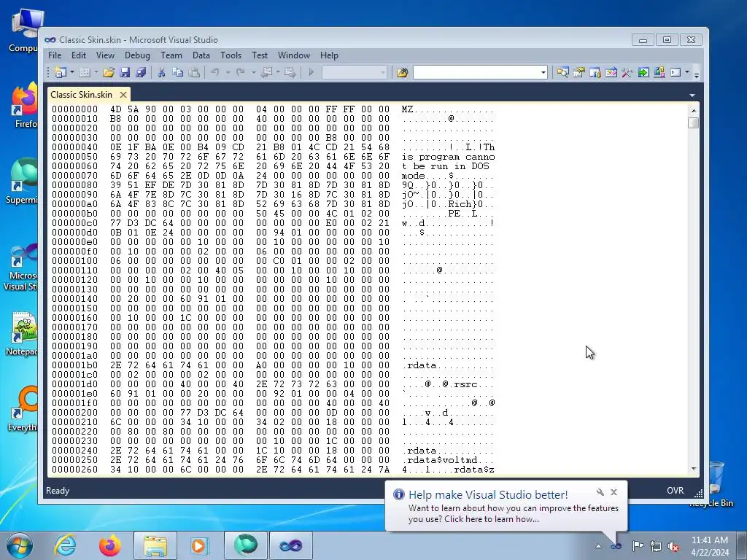Open the Help menu
The height and width of the screenshot is (560, 747).
click(x=329, y=55)
